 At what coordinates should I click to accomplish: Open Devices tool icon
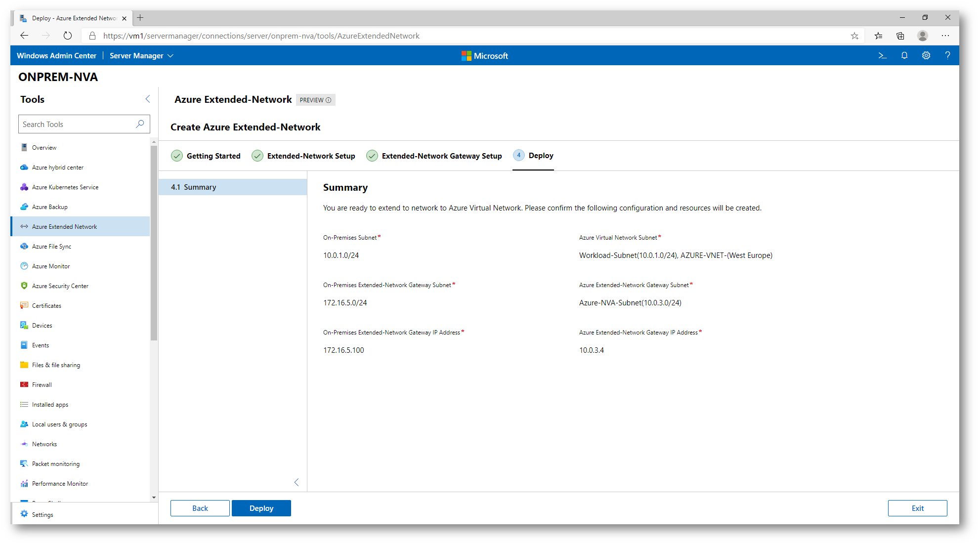[x=24, y=325]
